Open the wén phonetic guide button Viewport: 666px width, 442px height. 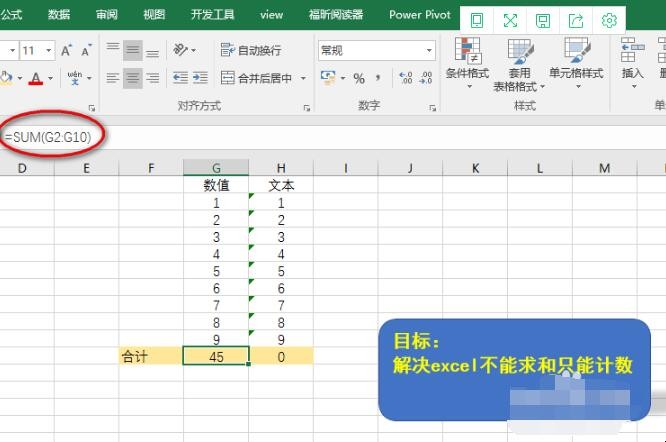point(75,78)
